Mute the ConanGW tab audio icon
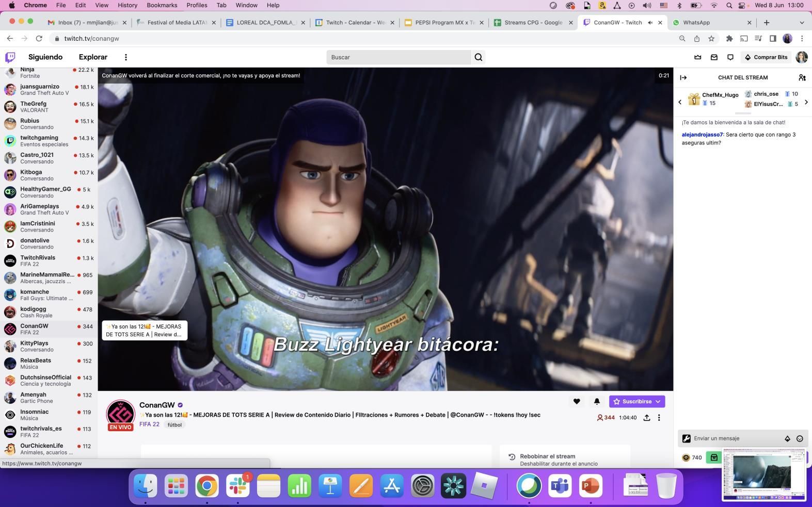This screenshot has height=507, width=812. (650, 23)
